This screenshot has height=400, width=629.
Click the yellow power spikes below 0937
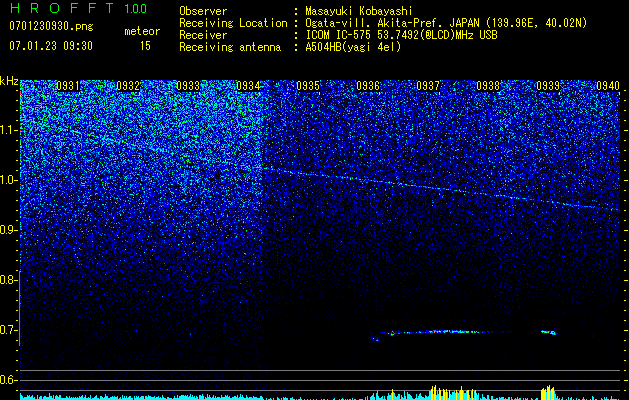tap(453, 392)
